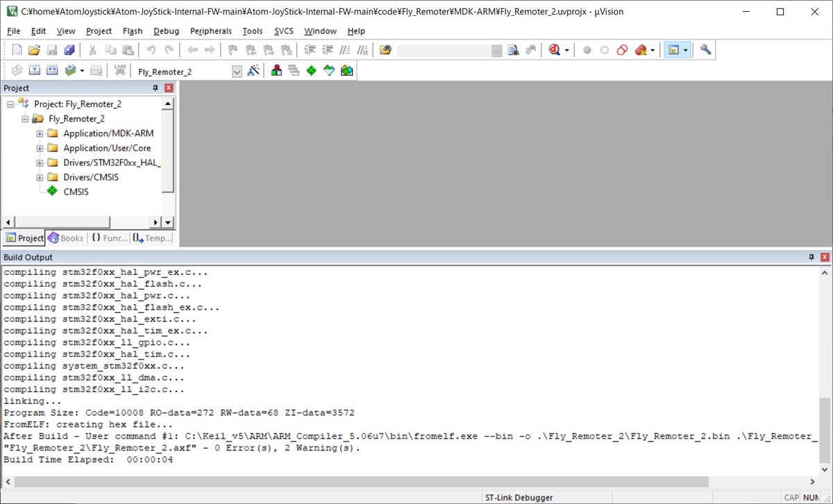Viewport: 833px width, 504px height.
Task: Close the Build Output panel
Action: (825, 258)
